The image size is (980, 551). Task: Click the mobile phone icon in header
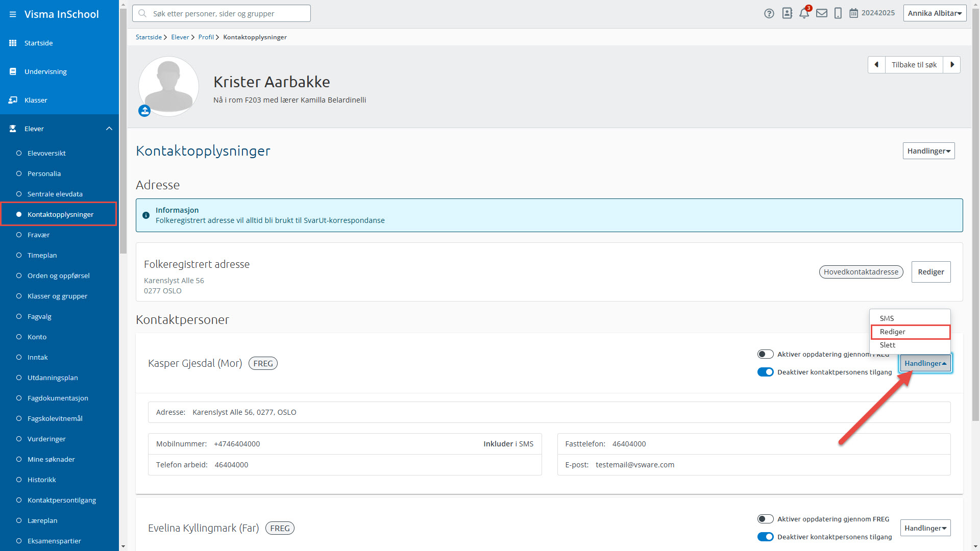point(838,14)
